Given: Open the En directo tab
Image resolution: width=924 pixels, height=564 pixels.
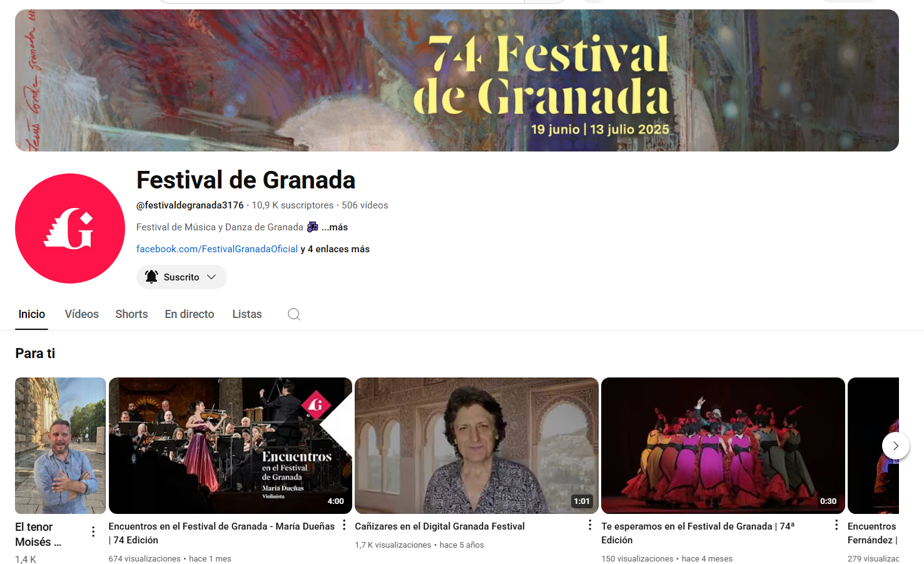Looking at the screenshot, I should [x=190, y=314].
